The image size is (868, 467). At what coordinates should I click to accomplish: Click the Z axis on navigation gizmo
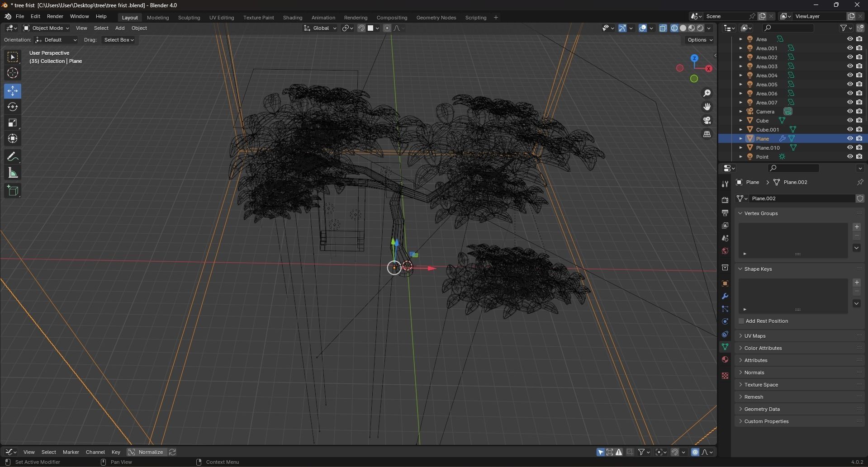click(694, 58)
